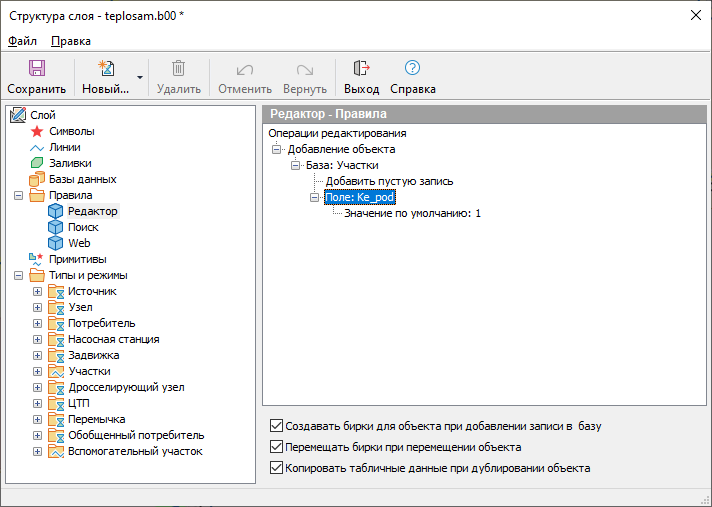The width and height of the screenshot is (712, 507).
Task: Open Help via question mark icon
Action: (x=412, y=69)
